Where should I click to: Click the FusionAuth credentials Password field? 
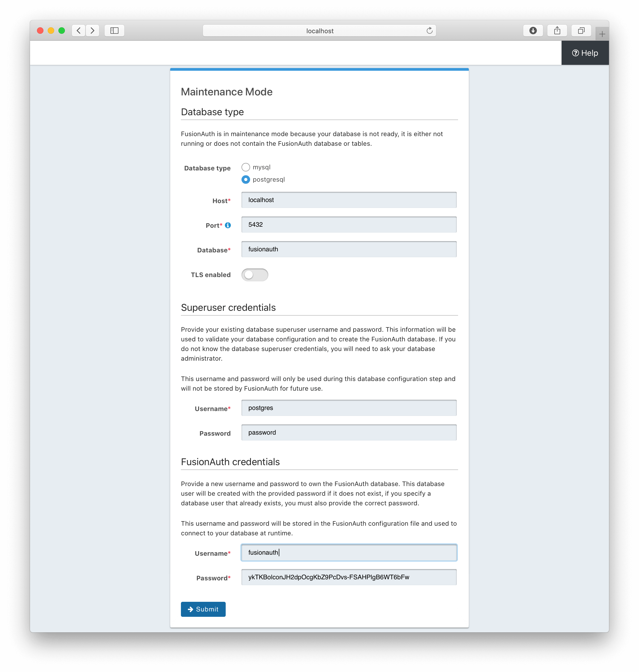349,577
